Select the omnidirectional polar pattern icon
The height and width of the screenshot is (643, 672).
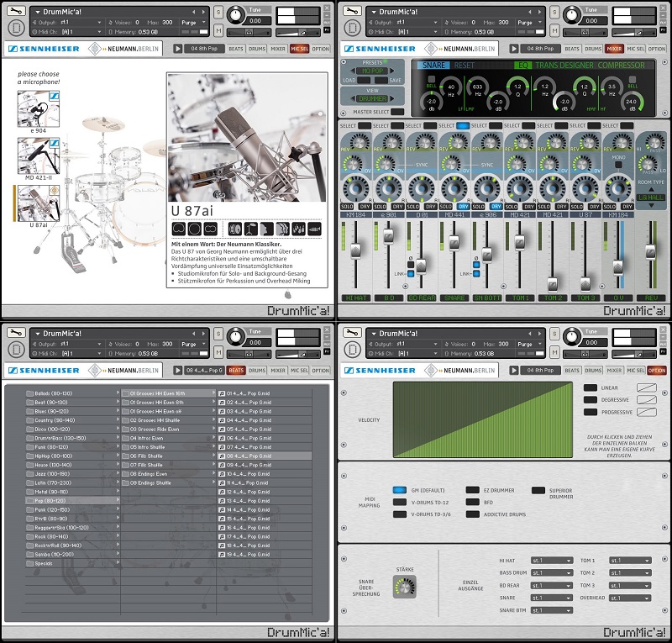(194, 229)
